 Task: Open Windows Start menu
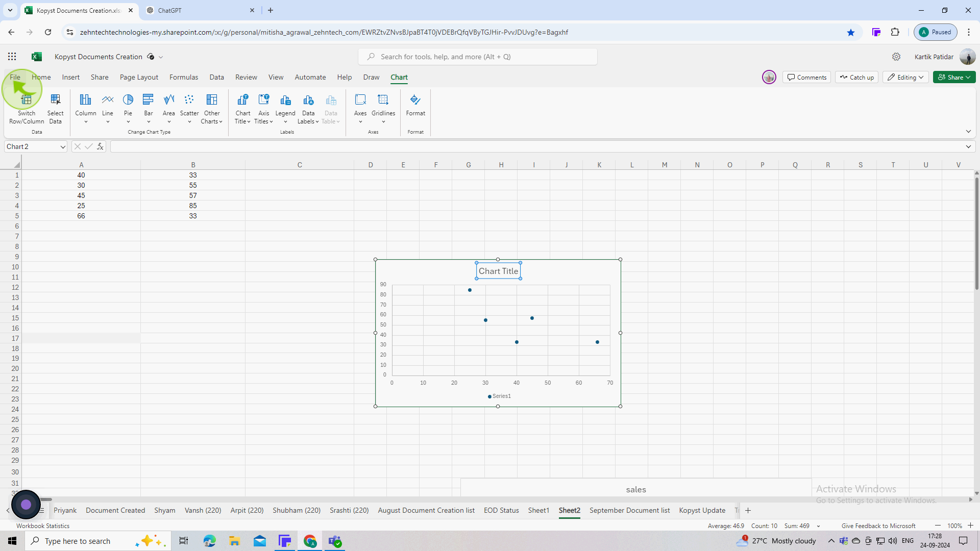[12, 541]
